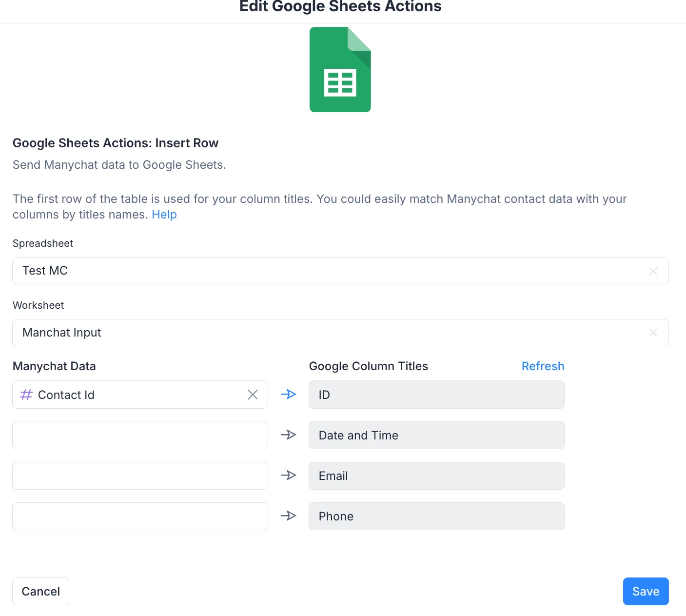Image resolution: width=686 pixels, height=616 pixels.
Task: Remove the Contact Id mapping
Action: click(x=253, y=395)
